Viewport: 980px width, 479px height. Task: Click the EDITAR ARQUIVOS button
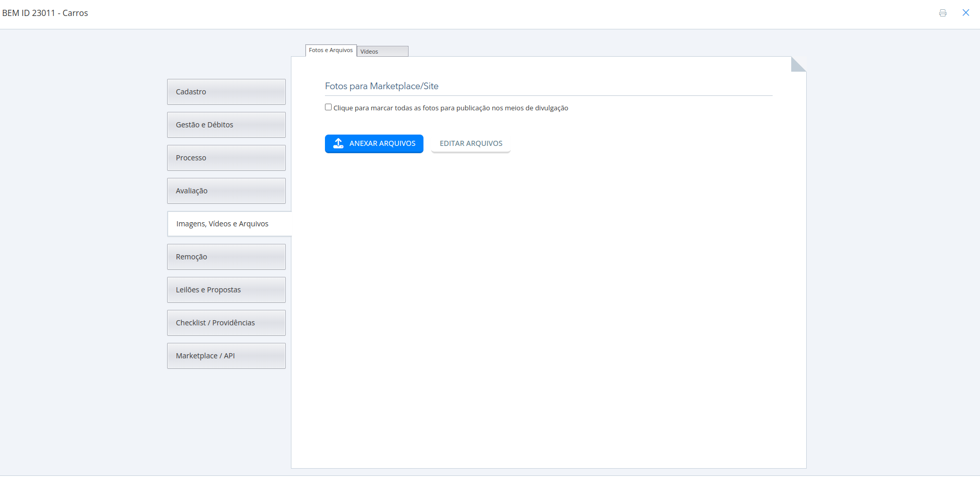[x=470, y=143]
